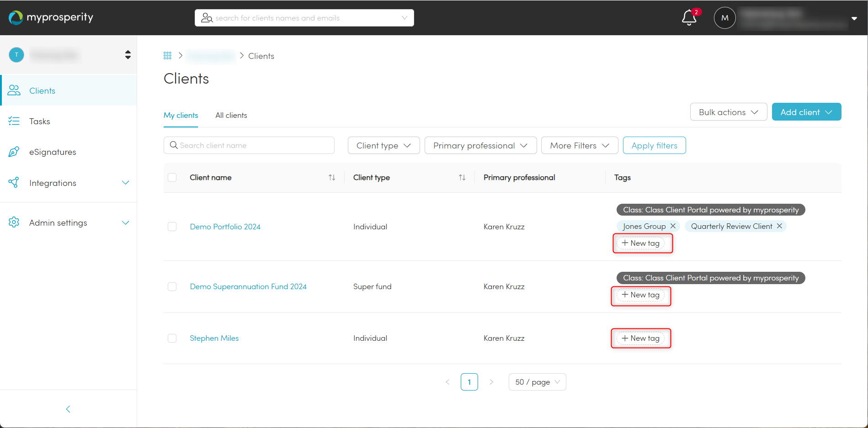Click Class tag on Superannuation Fund row
This screenshot has height=428, width=868.
pyautogui.click(x=711, y=278)
